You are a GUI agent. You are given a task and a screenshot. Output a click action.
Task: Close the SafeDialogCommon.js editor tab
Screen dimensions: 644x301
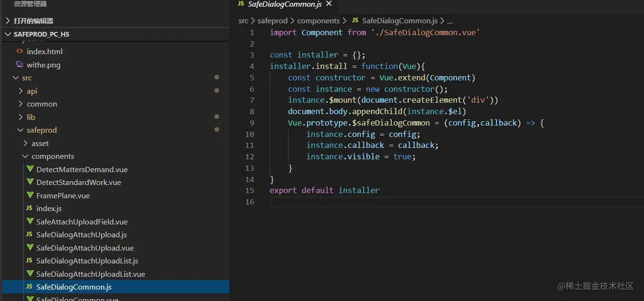pos(328,4)
